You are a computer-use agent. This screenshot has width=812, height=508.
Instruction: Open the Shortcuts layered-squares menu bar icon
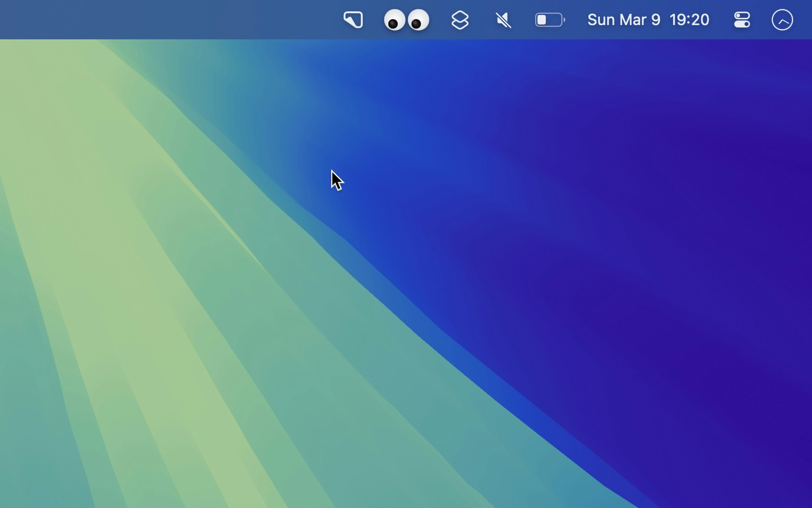pyautogui.click(x=460, y=20)
